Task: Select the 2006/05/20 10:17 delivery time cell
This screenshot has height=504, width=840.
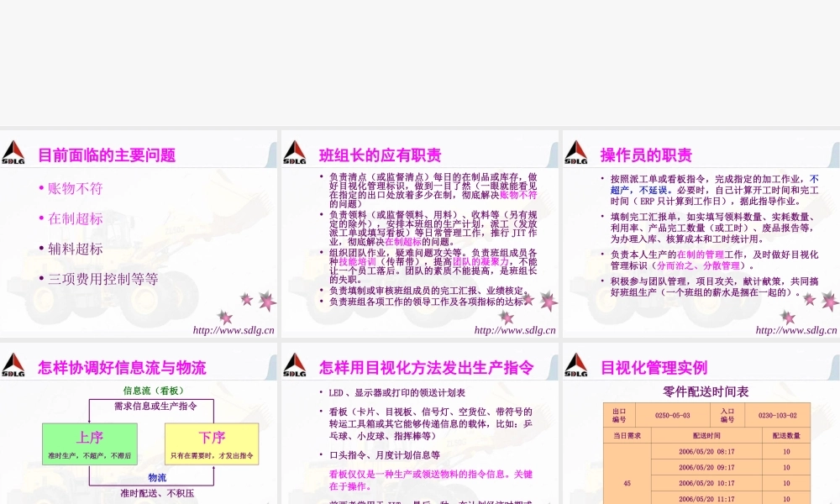Action: pos(706,483)
